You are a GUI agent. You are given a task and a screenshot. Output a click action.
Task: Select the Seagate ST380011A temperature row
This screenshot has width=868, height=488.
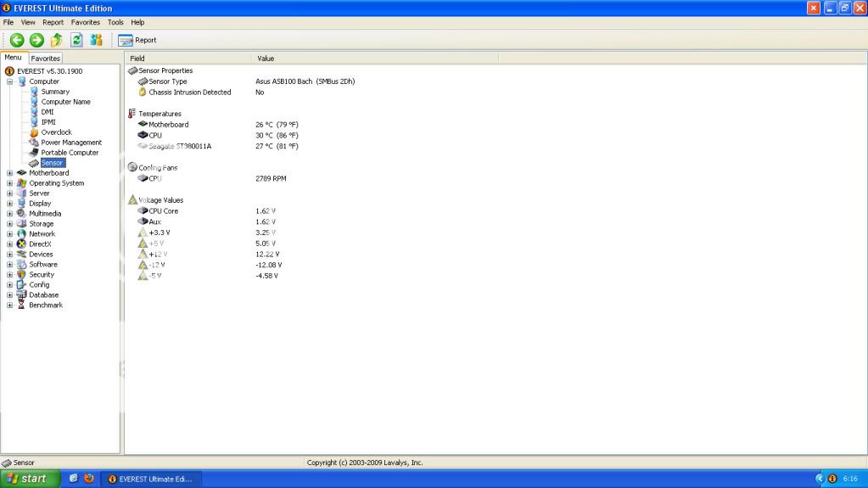pos(218,146)
